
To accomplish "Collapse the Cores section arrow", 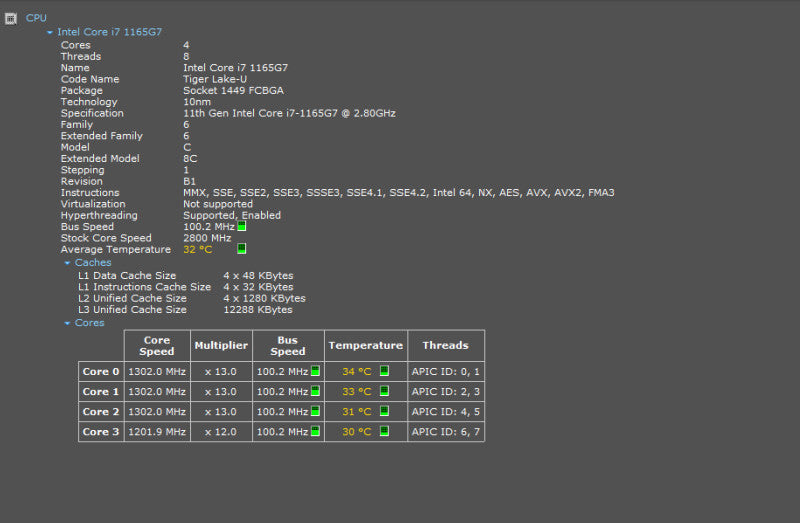I will coord(67,323).
